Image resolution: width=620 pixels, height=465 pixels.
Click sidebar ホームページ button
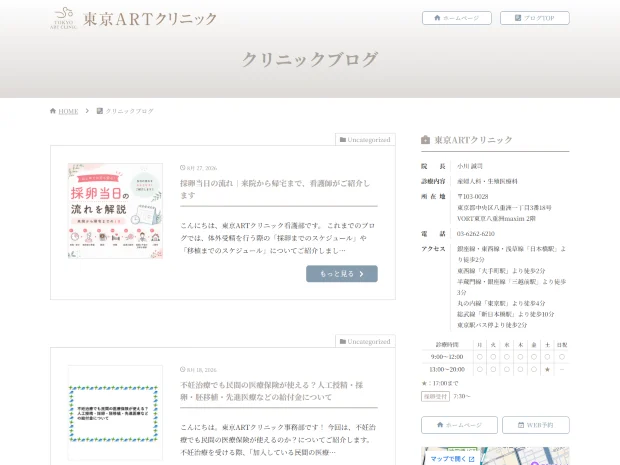pos(459,425)
